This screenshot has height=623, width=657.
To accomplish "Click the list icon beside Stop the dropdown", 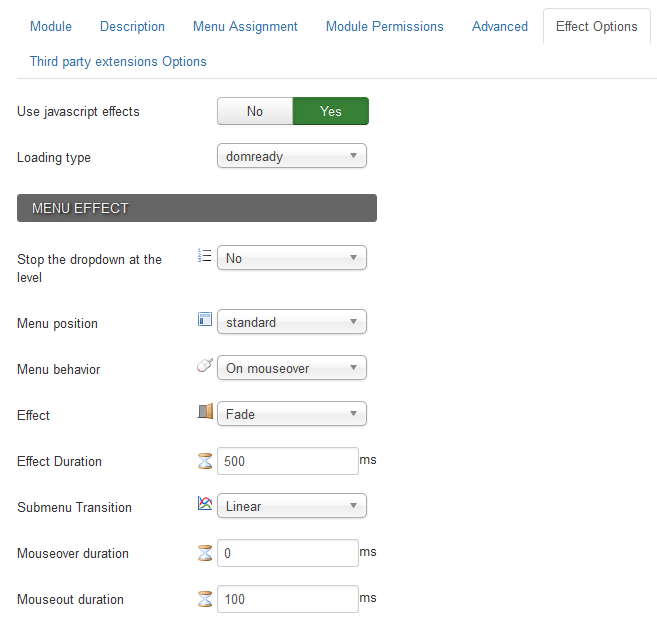I will tap(204, 256).
